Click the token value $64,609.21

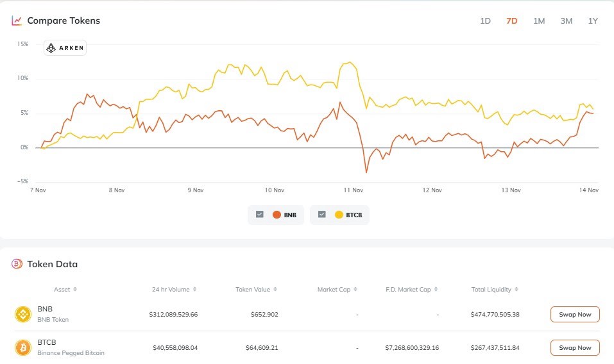click(x=262, y=347)
